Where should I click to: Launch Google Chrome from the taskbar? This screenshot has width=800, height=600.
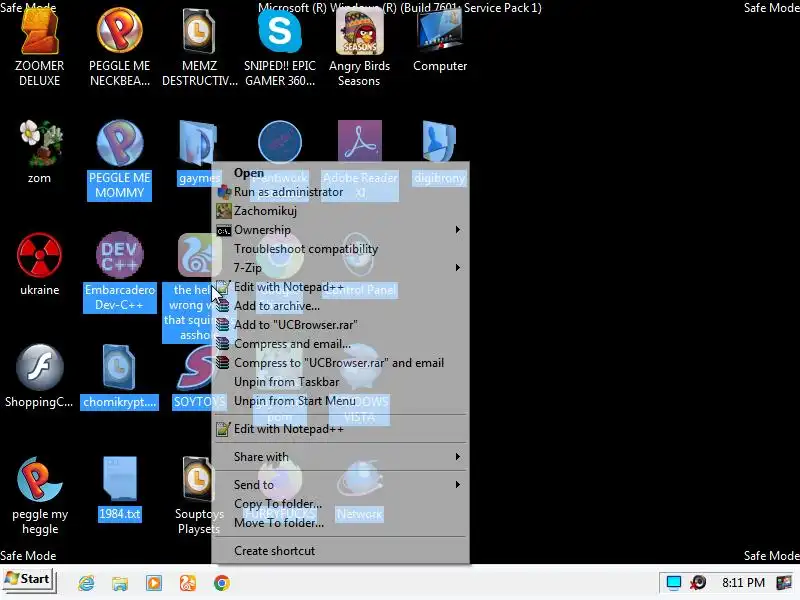click(x=221, y=583)
